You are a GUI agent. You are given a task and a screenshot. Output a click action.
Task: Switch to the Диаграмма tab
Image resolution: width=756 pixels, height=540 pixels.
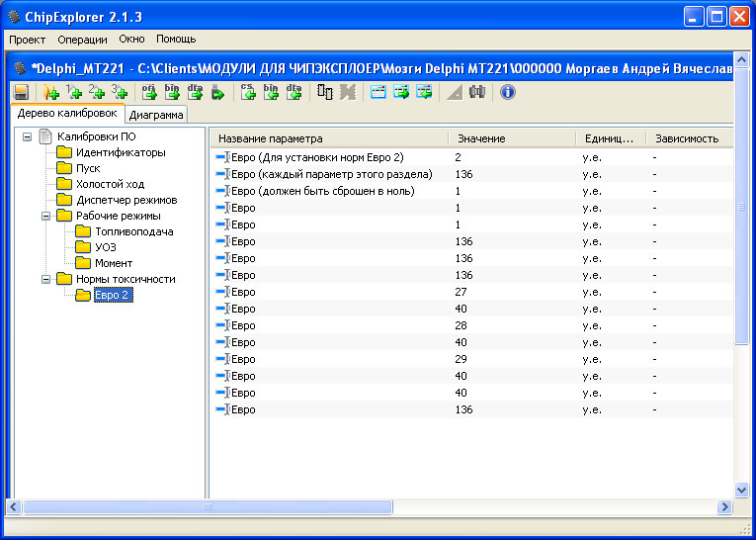coord(156,115)
